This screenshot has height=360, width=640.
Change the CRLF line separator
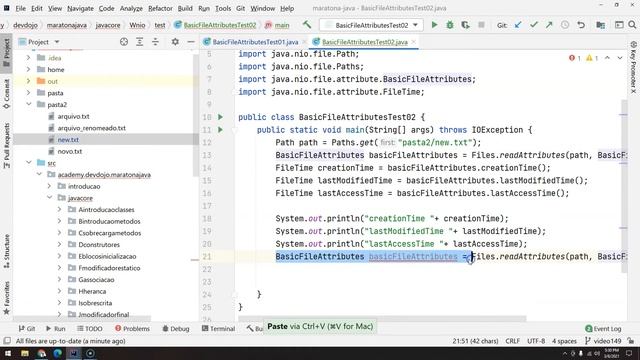[512, 341]
